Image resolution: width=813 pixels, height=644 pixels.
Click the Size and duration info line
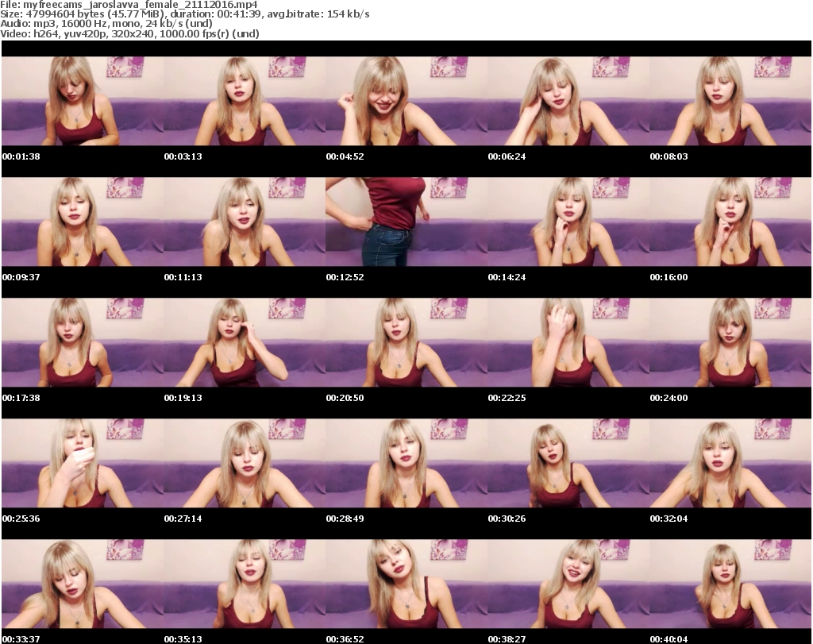click(x=184, y=14)
